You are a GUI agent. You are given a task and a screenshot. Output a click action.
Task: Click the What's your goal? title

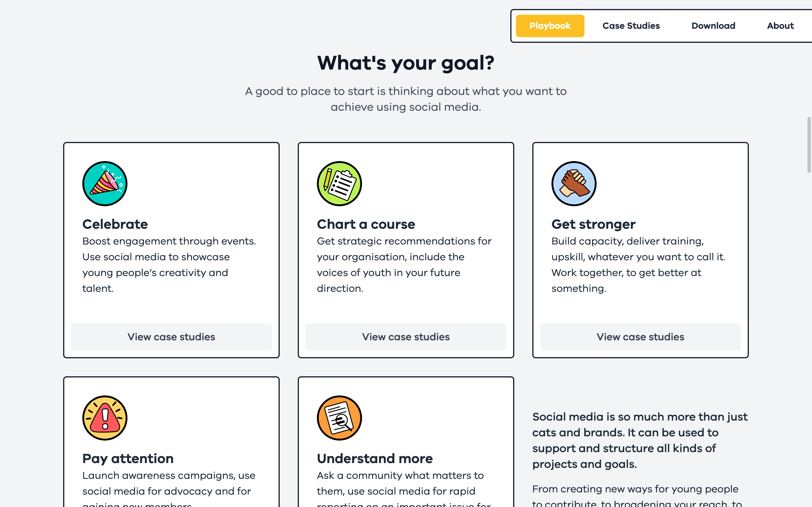[x=406, y=63]
